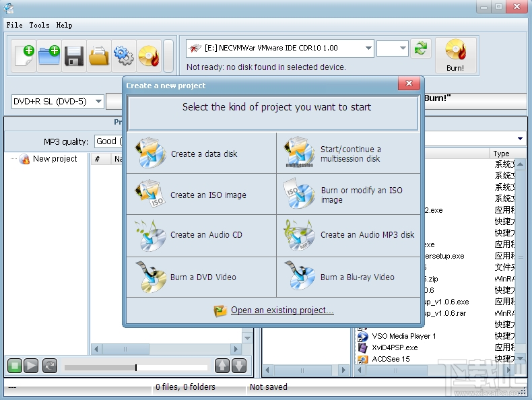Click the Open existing project folder icon
The width and height of the screenshot is (532, 400).
(220, 310)
